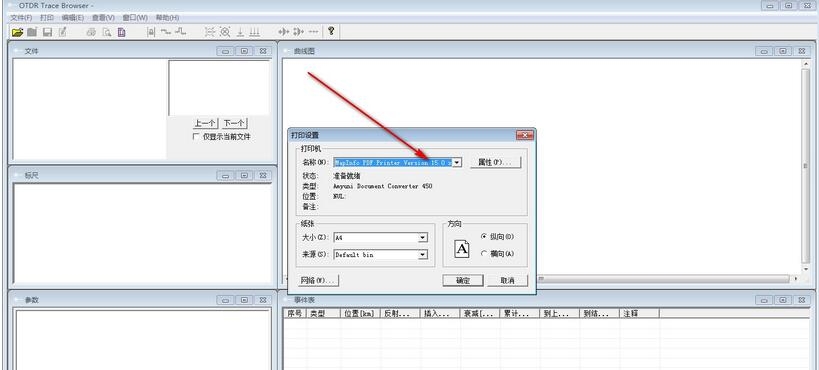The height and width of the screenshot is (370, 819).
Task: Click the 下一个 next file button
Action: click(234, 123)
